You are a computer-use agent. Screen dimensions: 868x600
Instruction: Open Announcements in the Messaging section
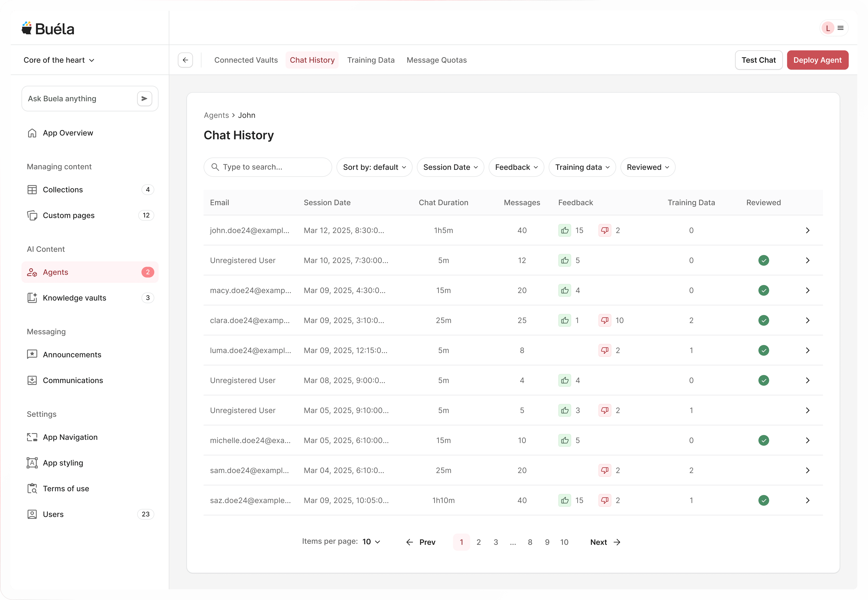click(72, 355)
